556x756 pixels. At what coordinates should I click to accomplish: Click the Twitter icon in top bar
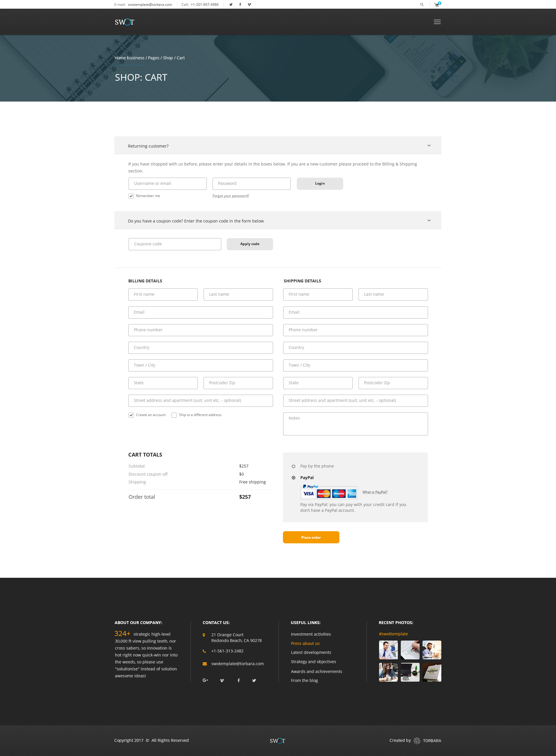point(231,5)
